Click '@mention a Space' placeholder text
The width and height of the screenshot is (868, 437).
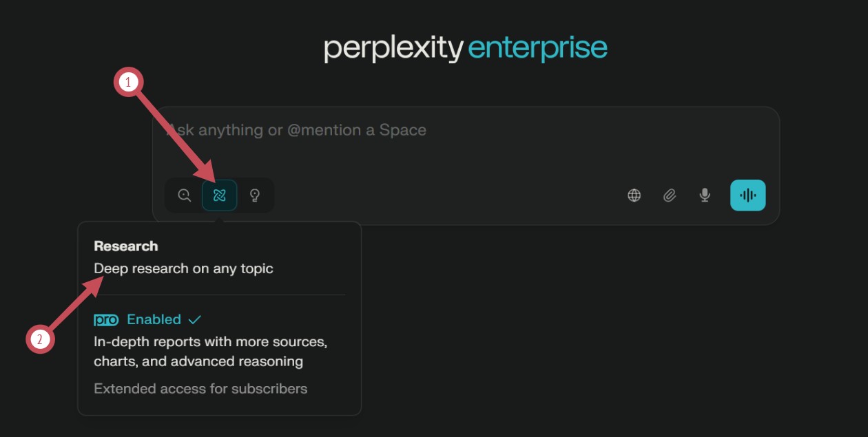(x=357, y=130)
